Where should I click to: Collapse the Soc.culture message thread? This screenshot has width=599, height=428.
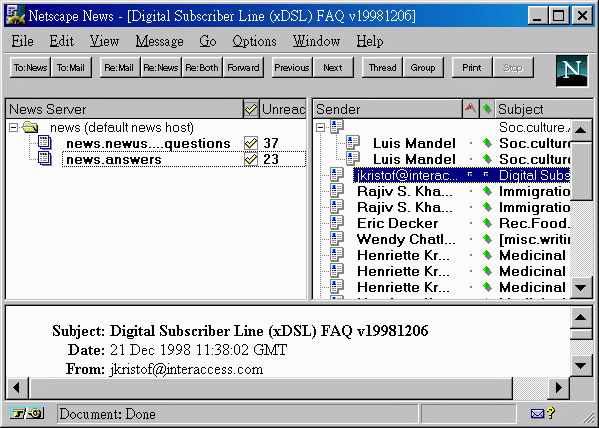pos(321,127)
